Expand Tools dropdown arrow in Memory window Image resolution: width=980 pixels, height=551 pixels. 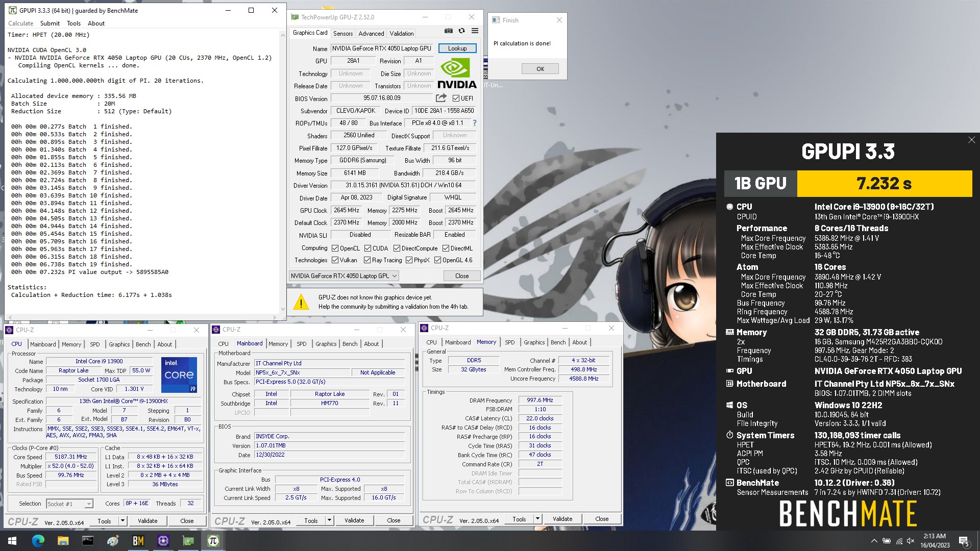point(537,519)
